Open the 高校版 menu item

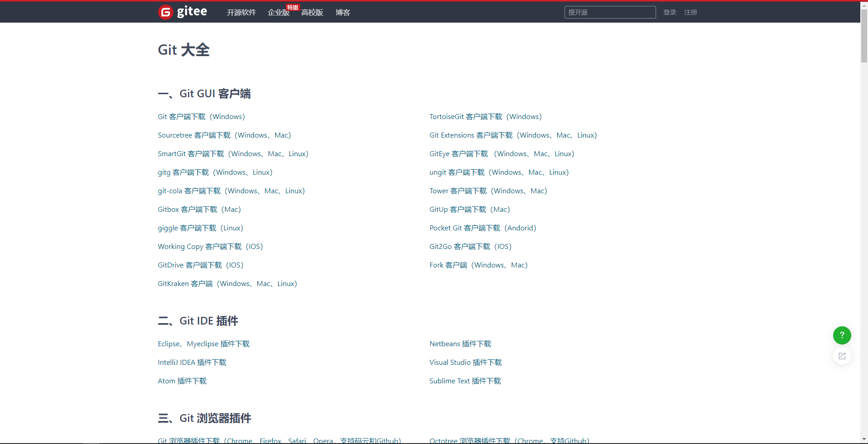coord(312,12)
